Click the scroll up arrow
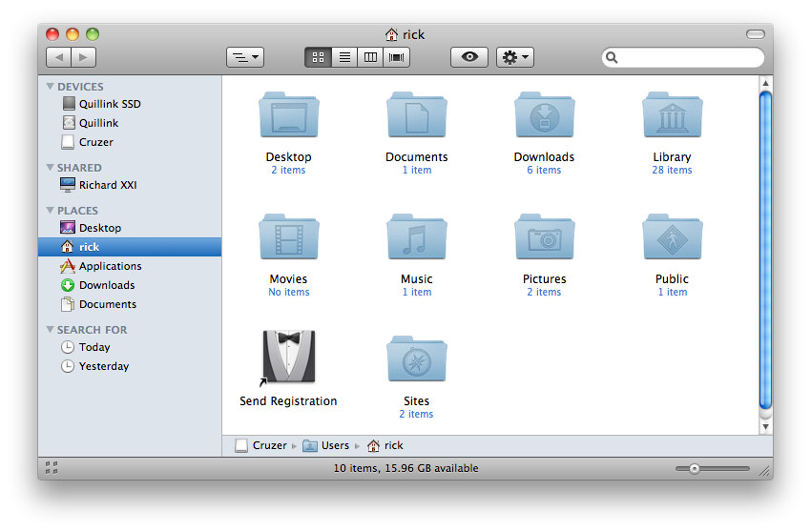The height and width of the screenshot is (532, 811). click(765, 83)
